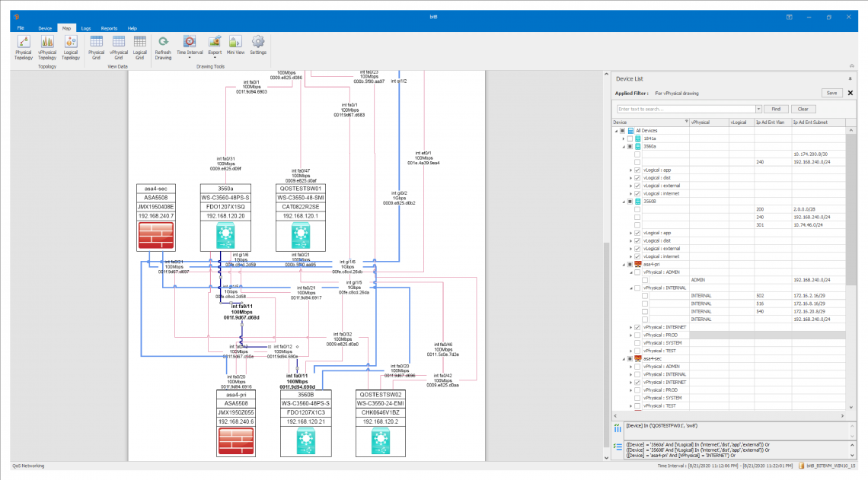Switch to the Device ribbon tab
Image resolution: width=868 pixels, height=480 pixels.
pos(45,28)
